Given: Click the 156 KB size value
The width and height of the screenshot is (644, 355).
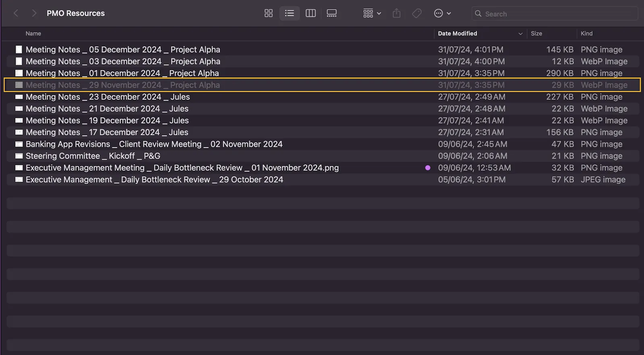Looking at the screenshot, I should 560,132.
